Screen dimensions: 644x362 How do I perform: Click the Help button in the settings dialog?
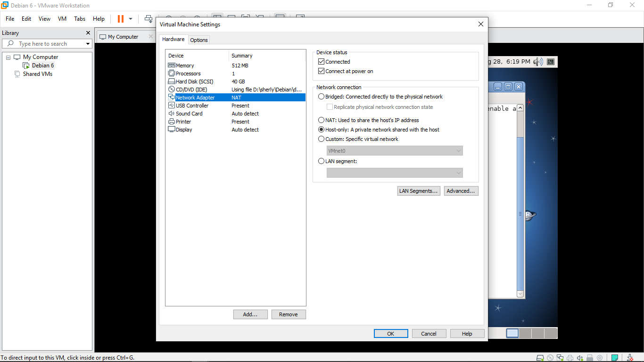tap(467, 334)
